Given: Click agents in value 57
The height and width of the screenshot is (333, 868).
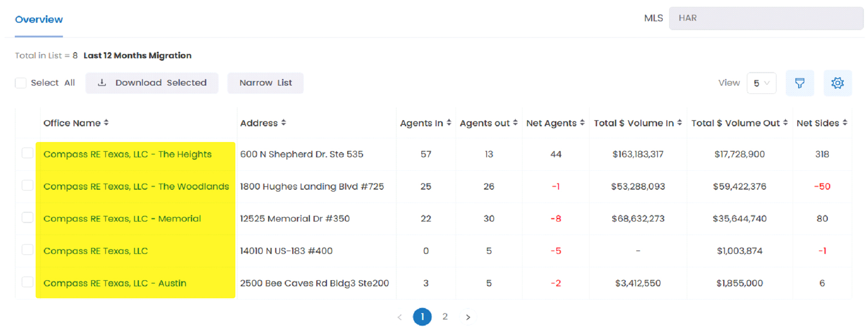Looking at the screenshot, I should coord(426,154).
